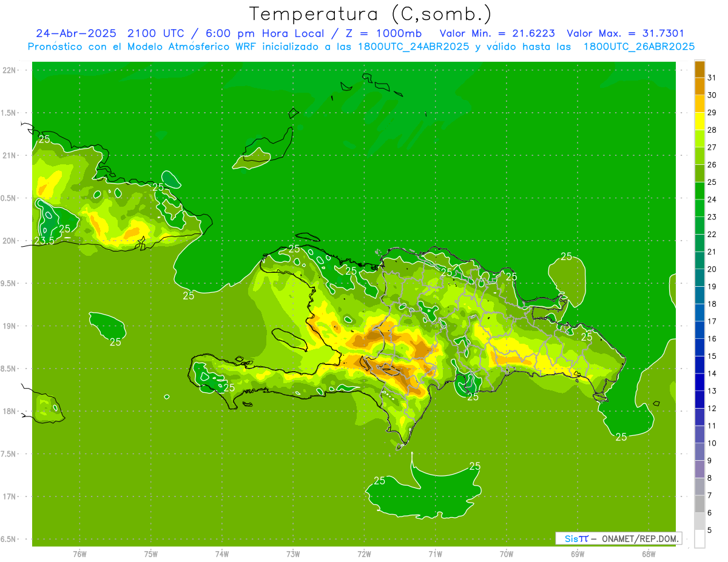This screenshot has height=562, width=728.
Task: Click the color legend value '10'
Action: pos(712,443)
